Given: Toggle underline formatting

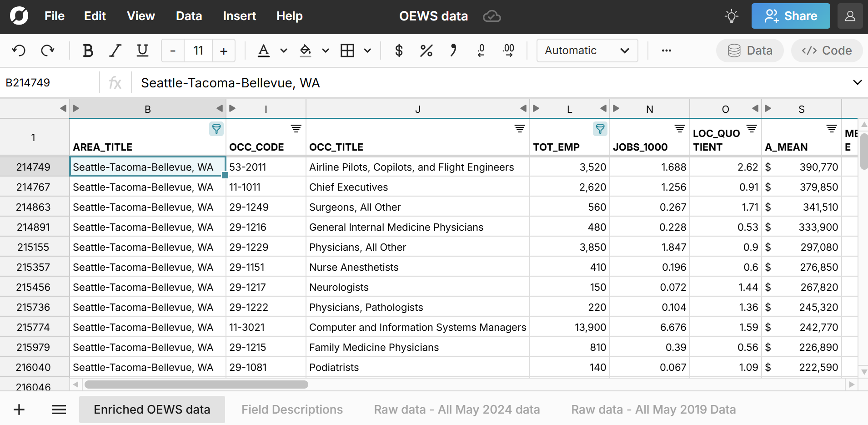Looking at the screenshot, I should coord(142,51).
